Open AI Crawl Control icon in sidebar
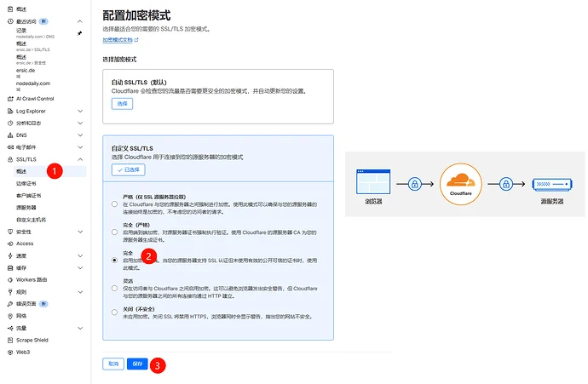Viewport: 588px width, 384px height. [9, 99]
